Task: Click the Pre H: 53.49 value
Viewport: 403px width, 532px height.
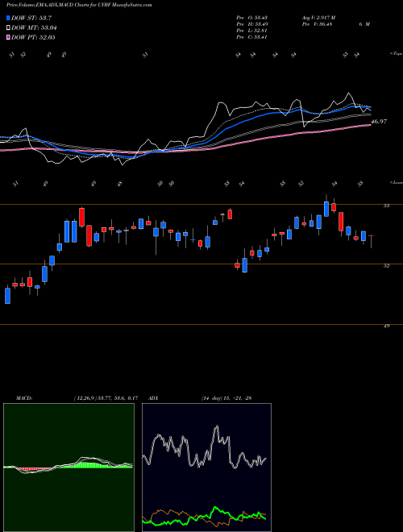Action: pos(251,24)
